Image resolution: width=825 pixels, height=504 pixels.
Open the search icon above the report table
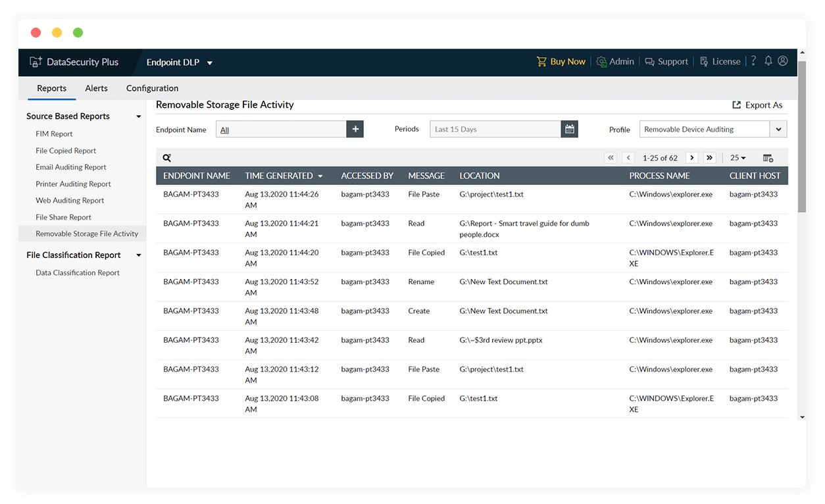click(x=166, y=157)
